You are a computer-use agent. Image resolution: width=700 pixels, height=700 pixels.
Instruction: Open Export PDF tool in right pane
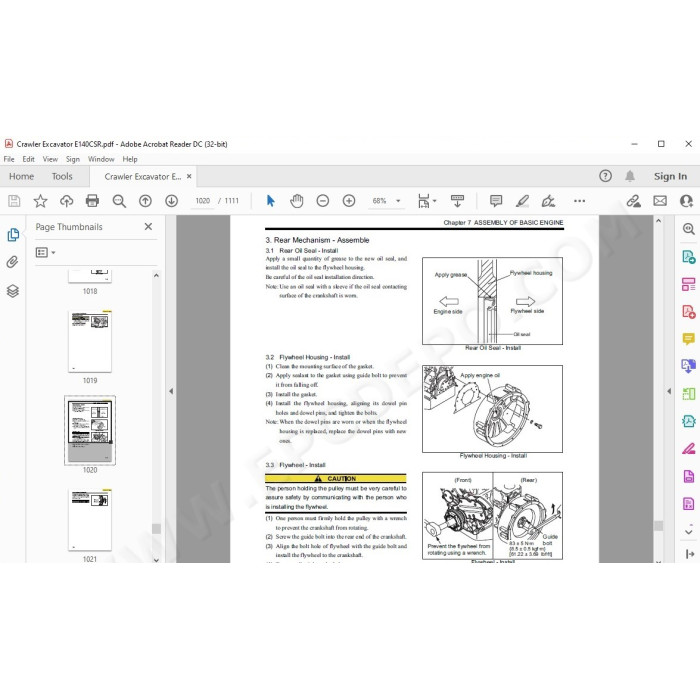(x=688, y=257)
